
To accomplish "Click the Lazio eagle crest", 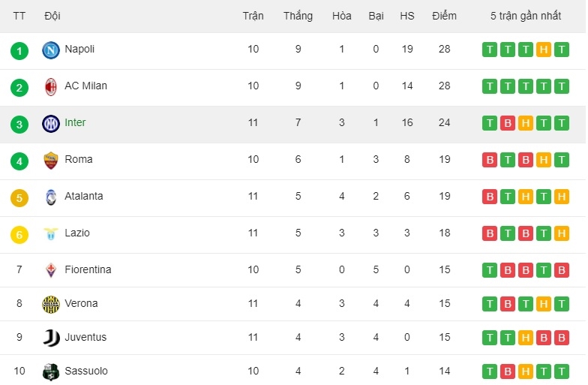I will click(51, 234).
